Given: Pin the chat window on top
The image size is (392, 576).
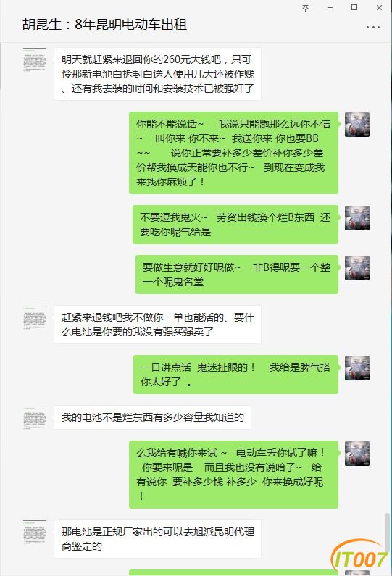Looking at the screenshot, I should pos(305,8).
